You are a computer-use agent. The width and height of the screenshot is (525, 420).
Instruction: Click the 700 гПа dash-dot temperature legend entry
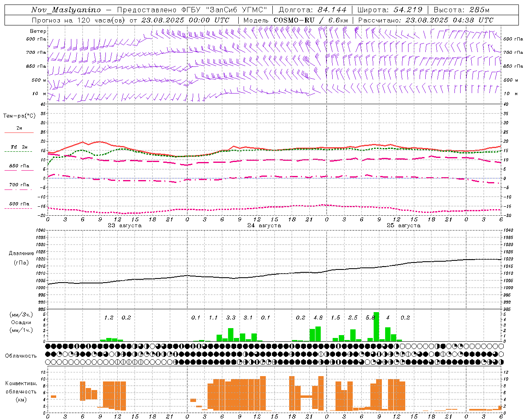point(19,185)
